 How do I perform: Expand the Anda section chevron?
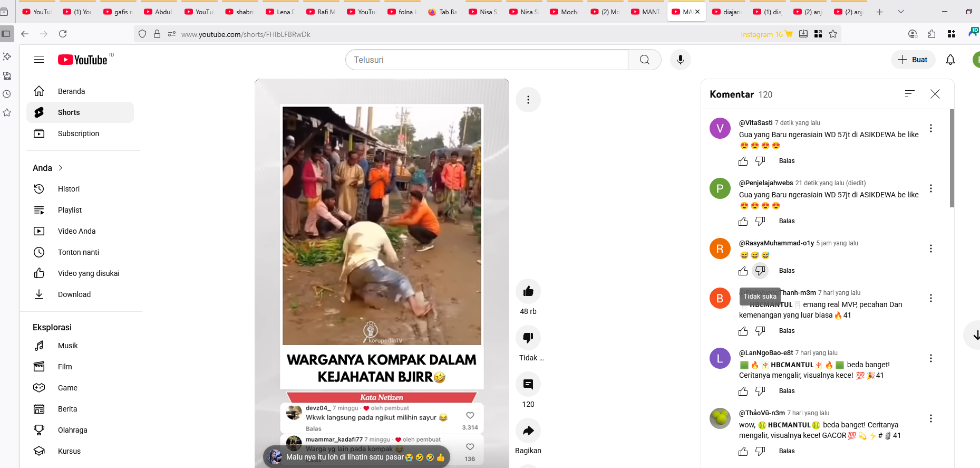pyautogui.click(x=61, y=168)
